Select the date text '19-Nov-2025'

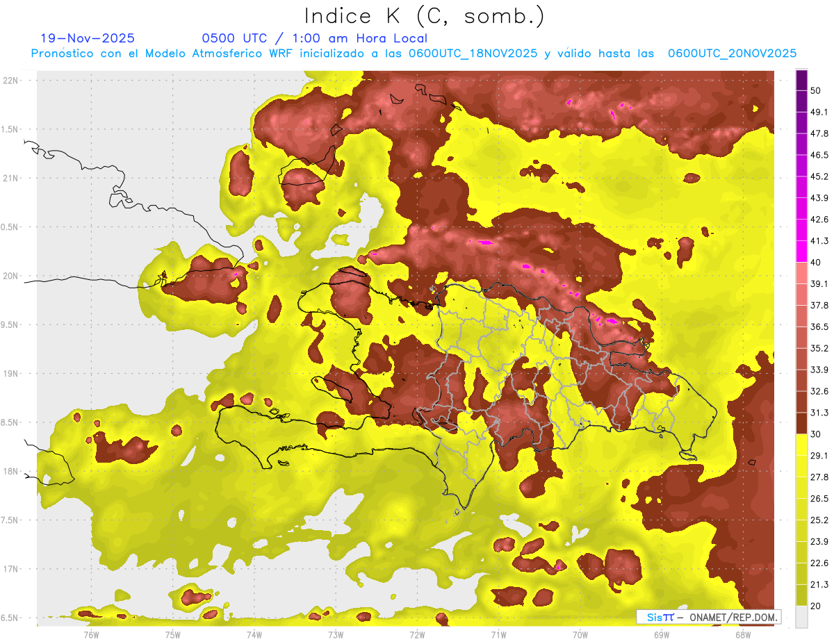[88, 38]
